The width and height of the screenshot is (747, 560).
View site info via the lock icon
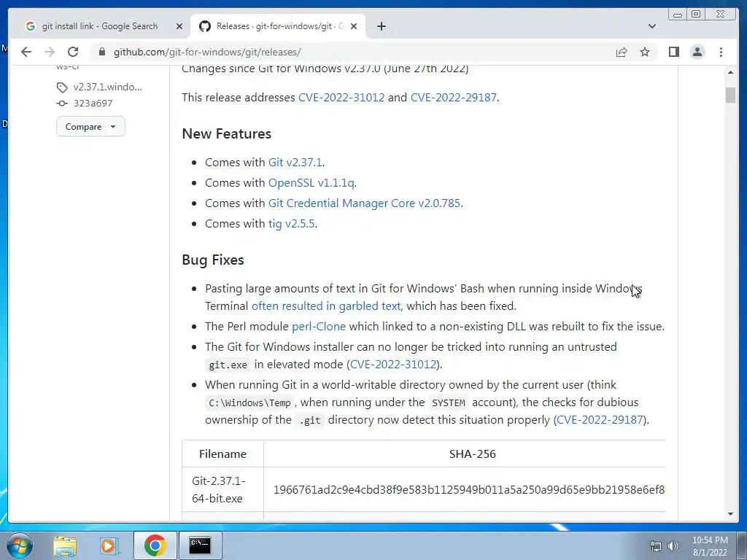(x=101, y=52)
